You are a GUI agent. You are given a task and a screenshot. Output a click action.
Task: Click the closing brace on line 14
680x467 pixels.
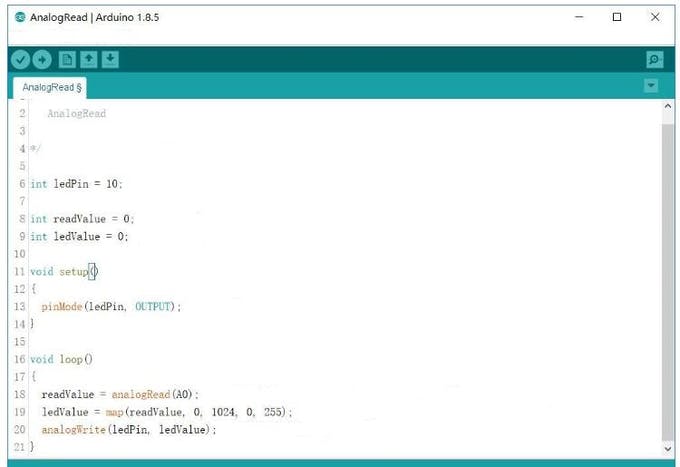pos(32,324)
